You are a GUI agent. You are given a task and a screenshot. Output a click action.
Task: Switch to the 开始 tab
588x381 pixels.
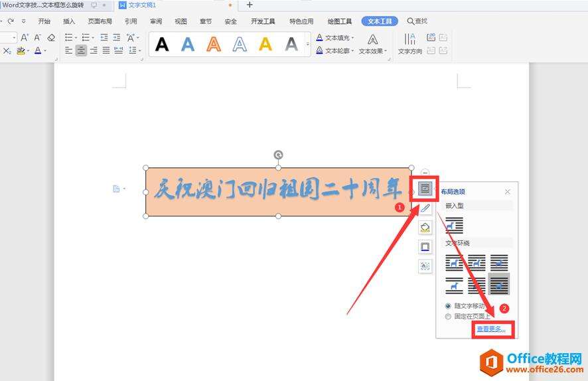point(44,21)
